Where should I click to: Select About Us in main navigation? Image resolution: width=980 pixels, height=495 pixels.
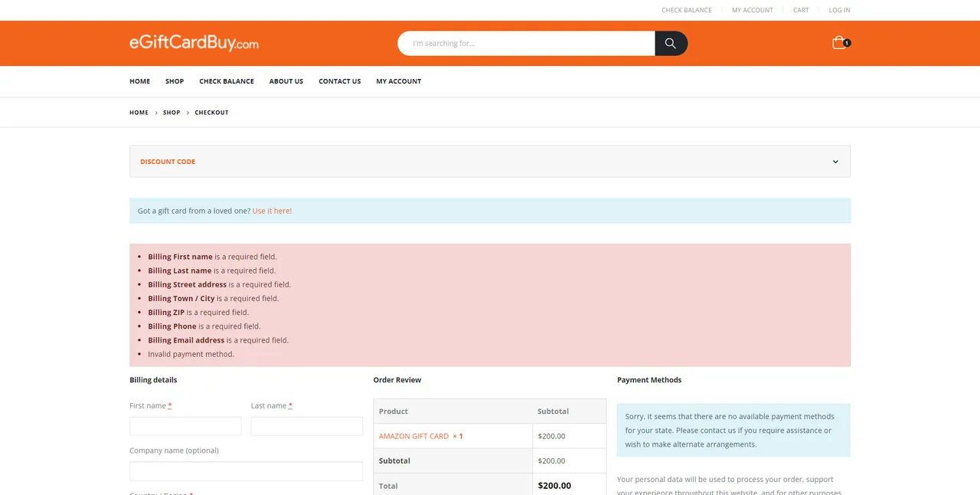pyautogui.click(x=286, y=81)
